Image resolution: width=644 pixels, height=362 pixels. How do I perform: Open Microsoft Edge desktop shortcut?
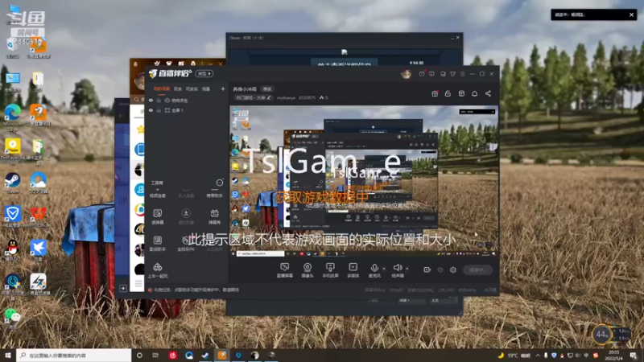(x=13, y=117)
